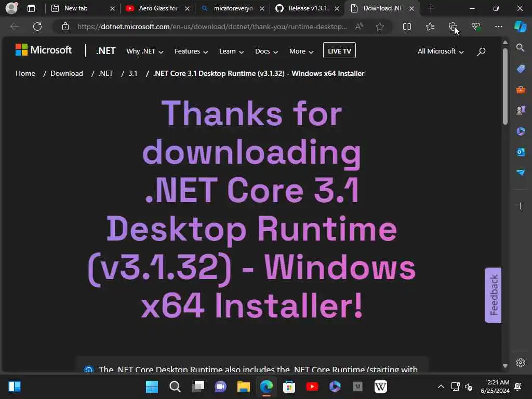Viewport: 532px width, 399px height.
Task: Follow .NET breadcrumb link
Action: tap(105, 73)
